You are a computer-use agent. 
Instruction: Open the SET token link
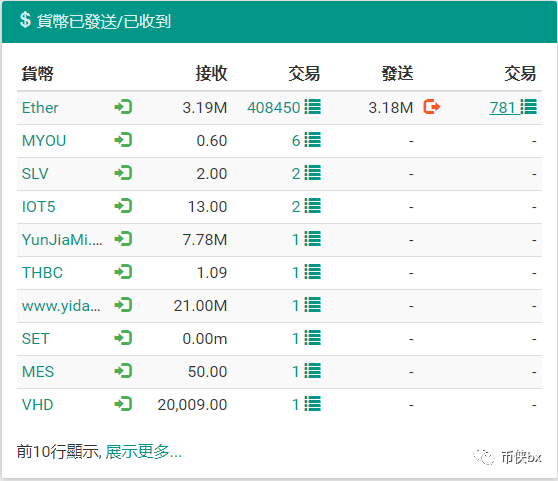[x=35, y=339]
